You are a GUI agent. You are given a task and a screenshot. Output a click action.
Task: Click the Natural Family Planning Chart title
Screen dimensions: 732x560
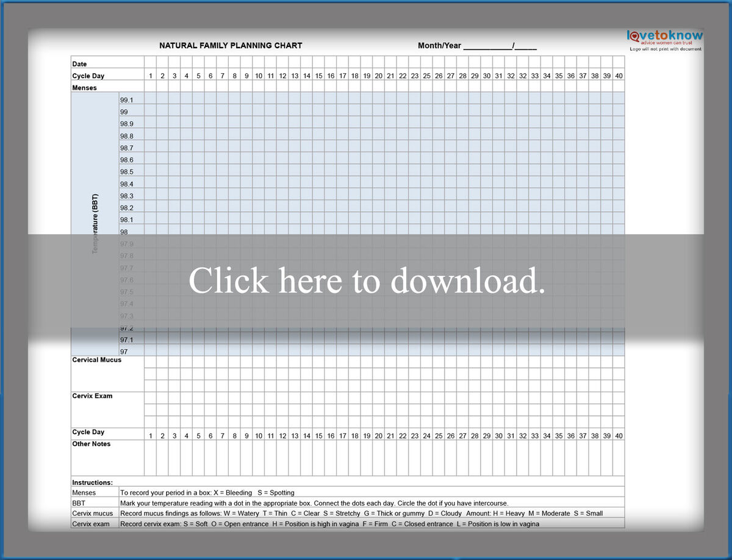coord(231,45)
